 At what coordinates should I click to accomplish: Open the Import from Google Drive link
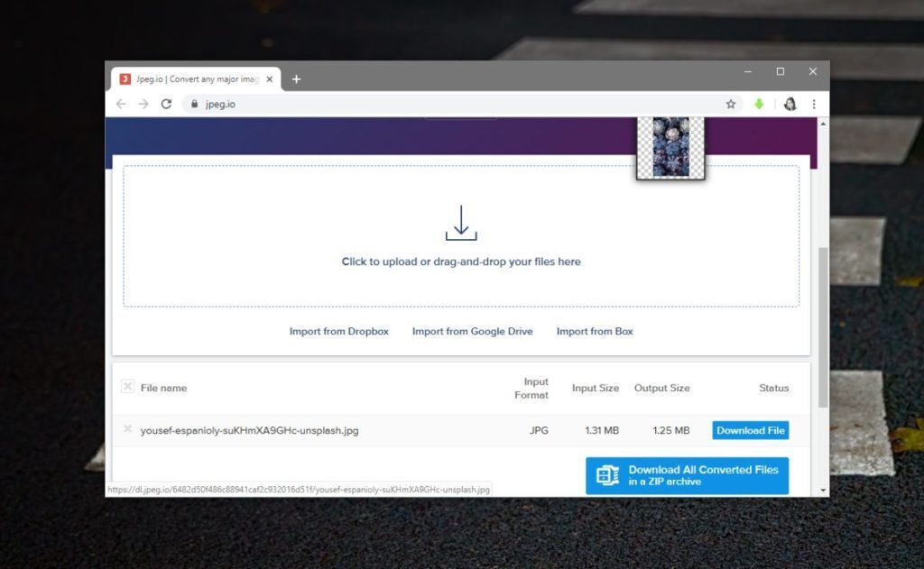472,331
